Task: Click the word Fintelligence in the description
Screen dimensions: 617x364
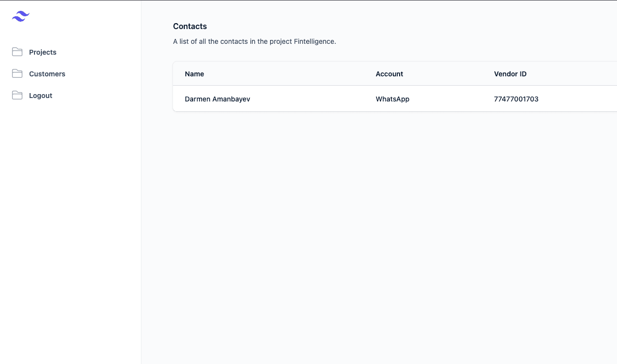Action: [x=314, y=41]
